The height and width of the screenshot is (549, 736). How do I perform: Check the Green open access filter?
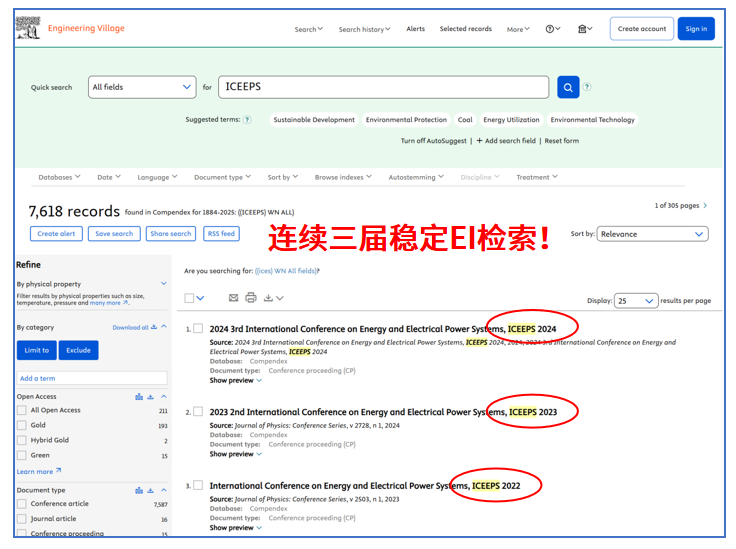(x=22, y=456)
